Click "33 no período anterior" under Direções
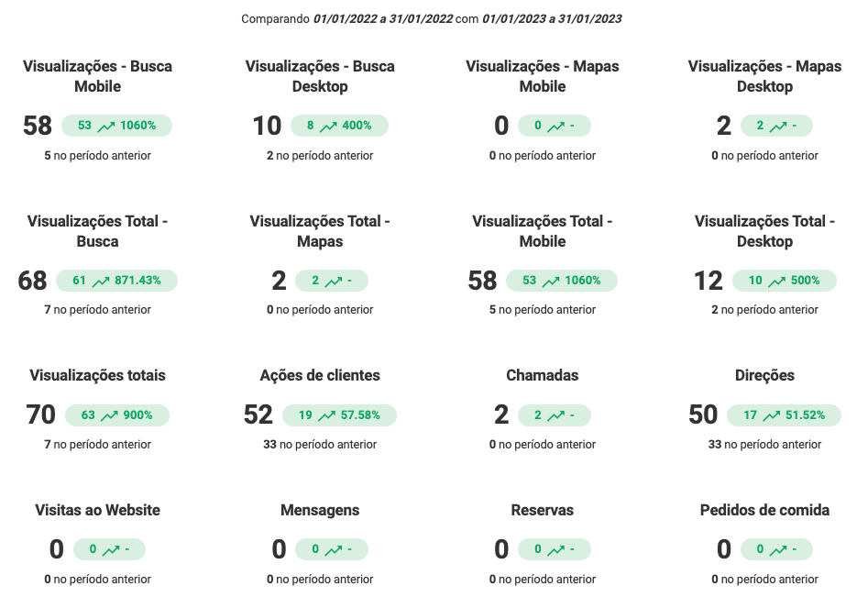Viewport: 868px width, 608px height. click(x=764, y=445)
